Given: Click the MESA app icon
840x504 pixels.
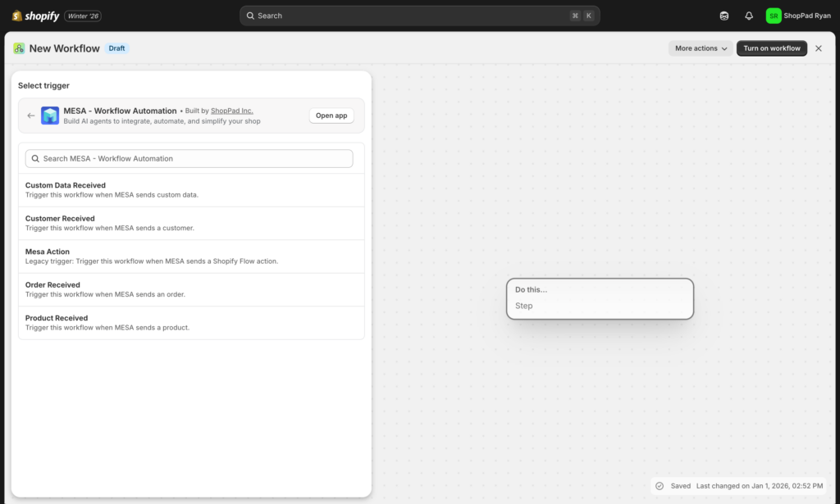Looking at the screenshot, I should 50,115.
